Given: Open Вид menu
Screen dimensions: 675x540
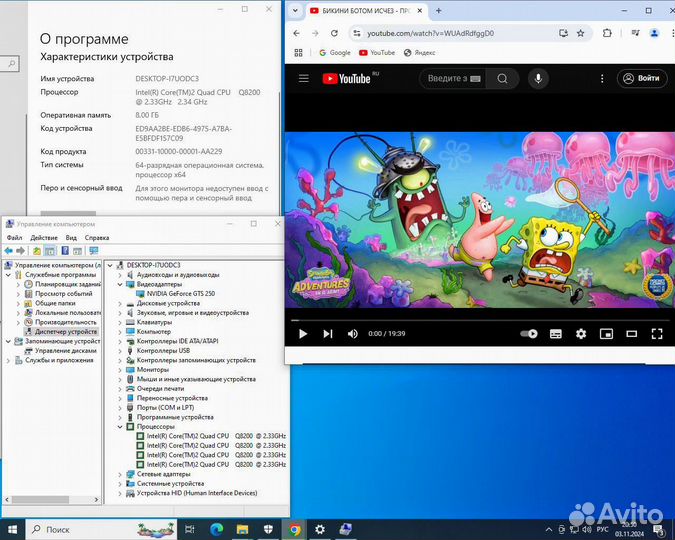Looking at the screenshot, I should click(x=71, y=238).
